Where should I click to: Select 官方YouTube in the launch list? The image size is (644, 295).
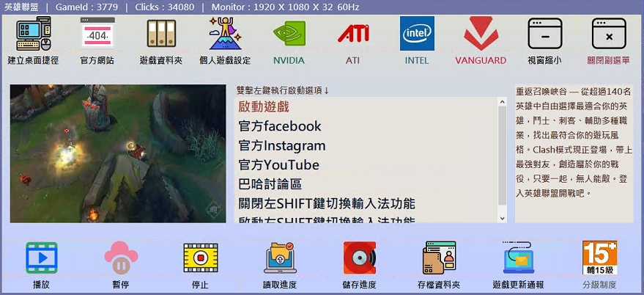tap(366, 164)
